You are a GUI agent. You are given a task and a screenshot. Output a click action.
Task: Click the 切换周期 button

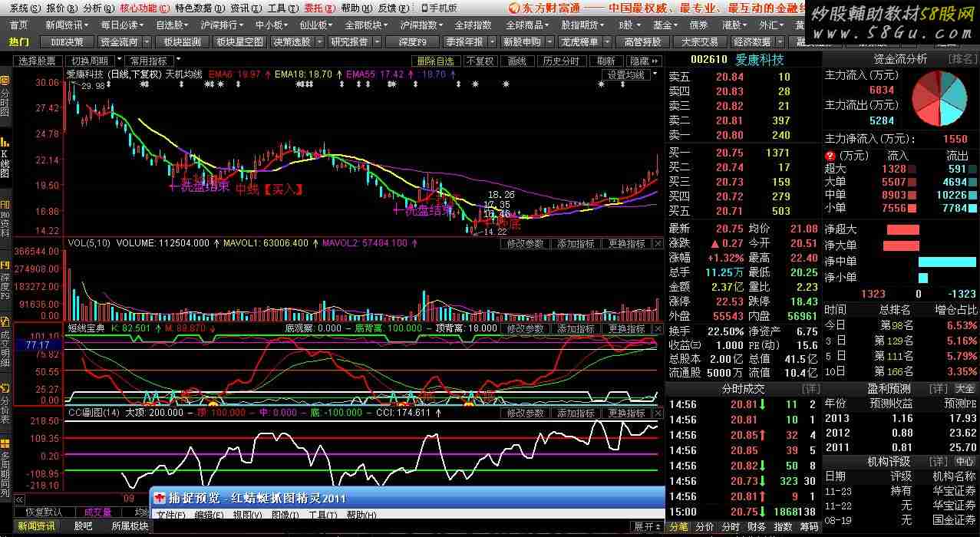click(90, 61)
